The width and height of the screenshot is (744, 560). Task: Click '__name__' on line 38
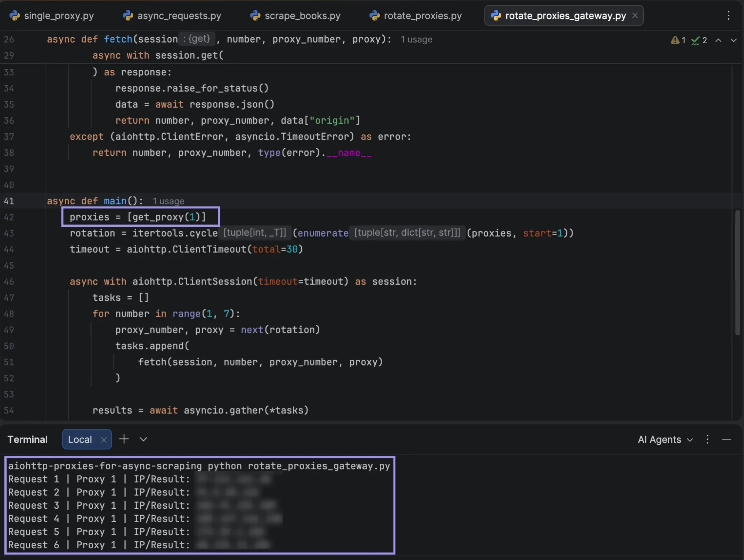point(349,153)
